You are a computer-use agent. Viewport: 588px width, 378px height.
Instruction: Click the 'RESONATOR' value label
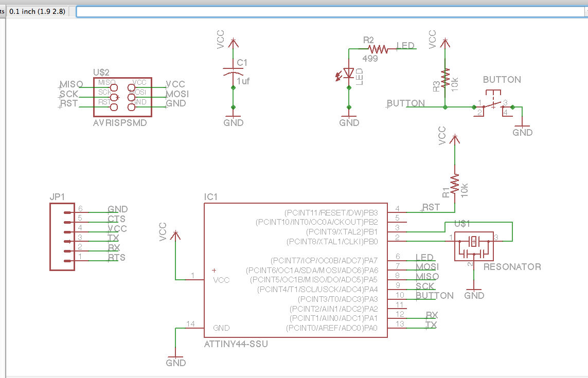click(x=512, y=266)
